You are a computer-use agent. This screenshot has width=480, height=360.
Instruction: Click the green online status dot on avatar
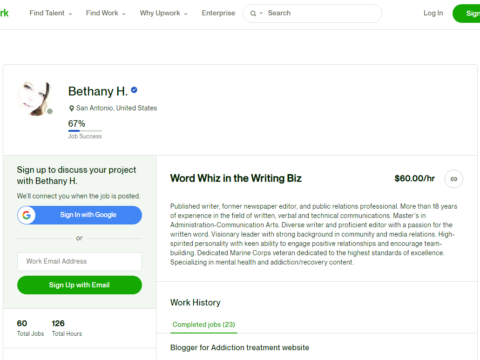pos(50,111)
